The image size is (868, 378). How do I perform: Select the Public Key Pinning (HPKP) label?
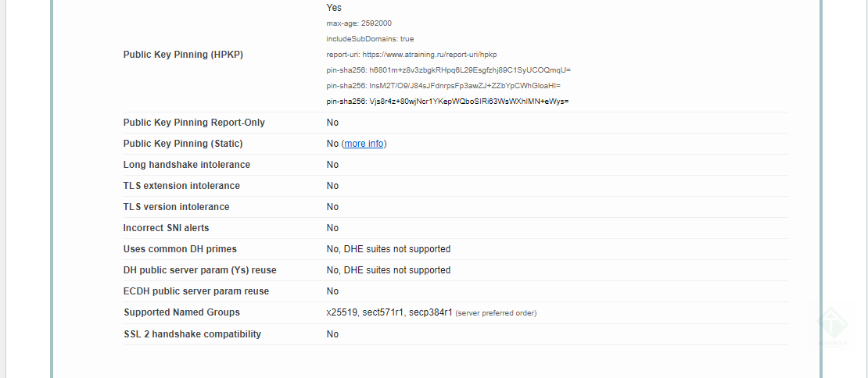click(x=183, y=55)
